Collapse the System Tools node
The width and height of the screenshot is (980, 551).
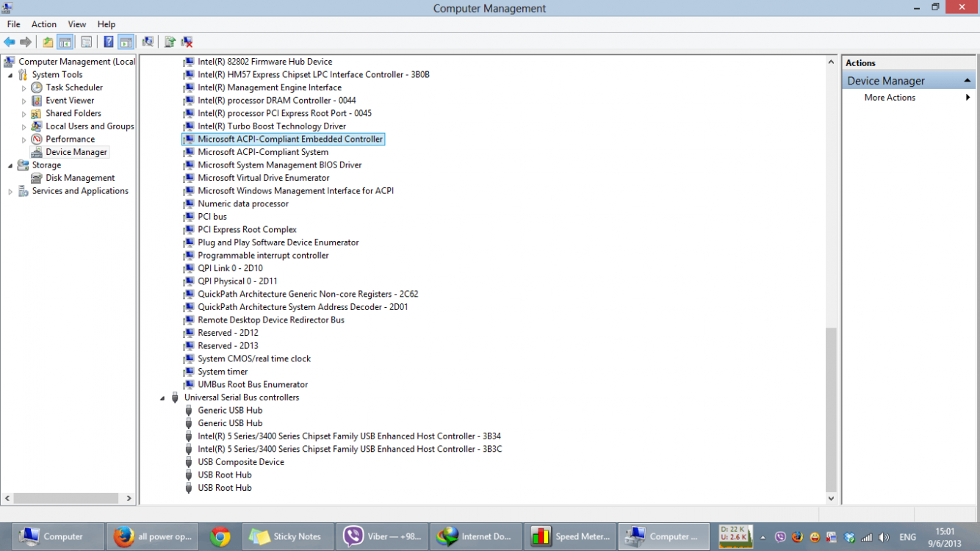pyautogui.click(x=10, y=75)
